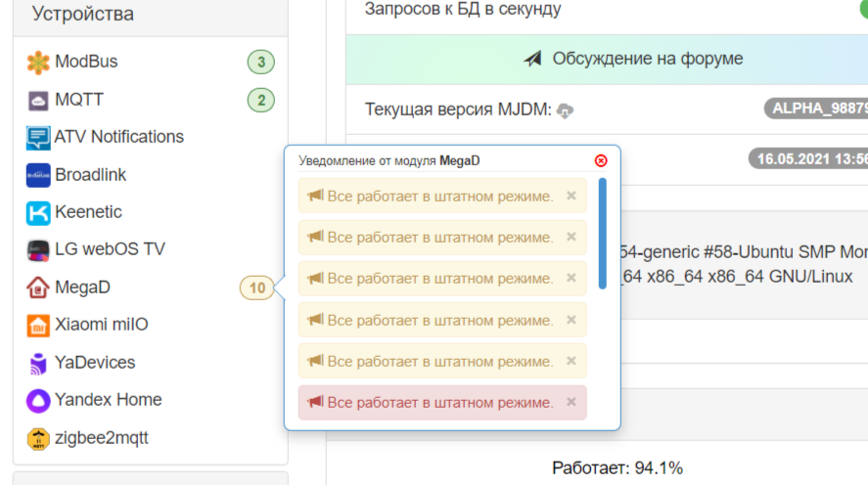Dismiss the fourth notification in the list

click(571, 320)
